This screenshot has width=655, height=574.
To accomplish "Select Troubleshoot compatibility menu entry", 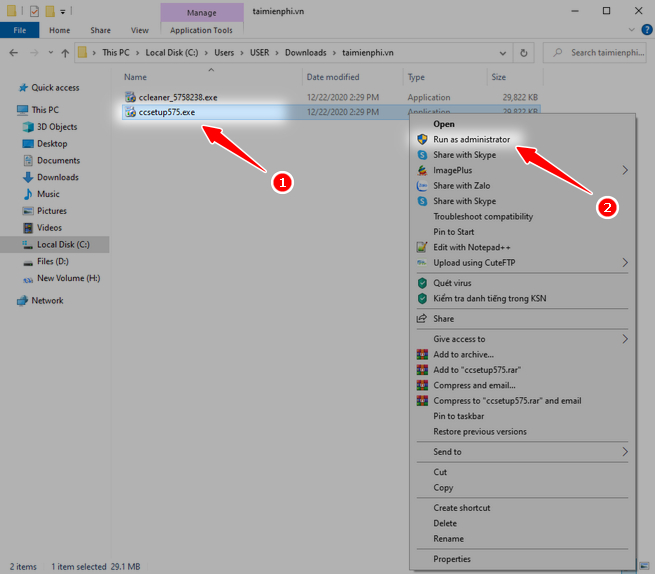I will [x=482, y=217].
